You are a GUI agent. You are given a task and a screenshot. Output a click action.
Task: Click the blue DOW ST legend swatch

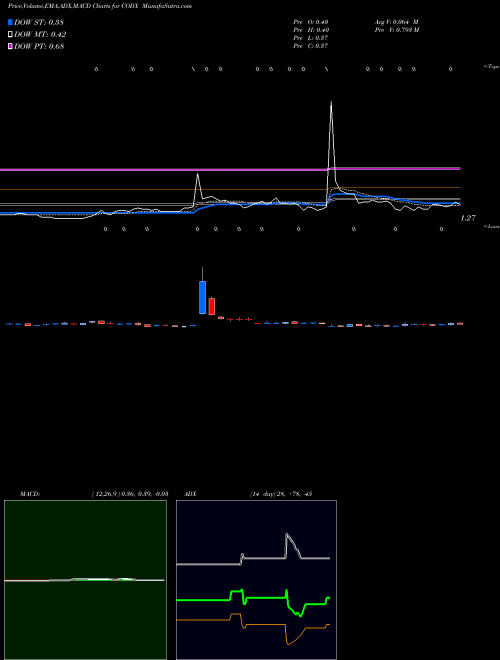(10, 22)
